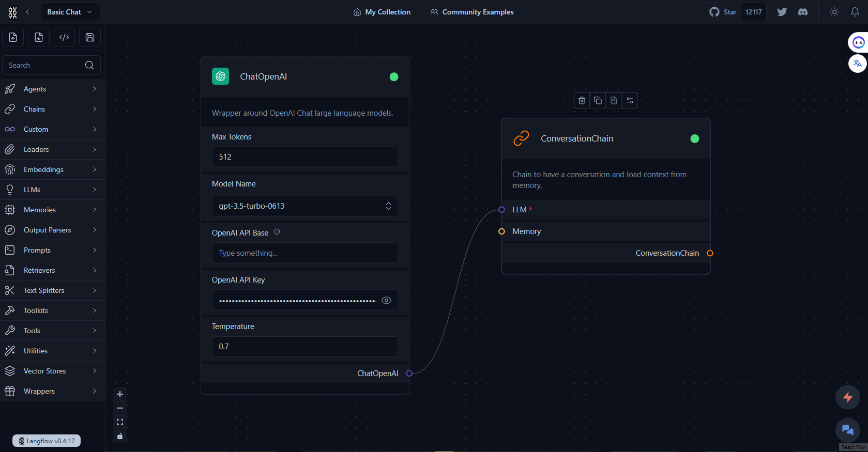Focus the component Search field

click(x=51, y=65)
